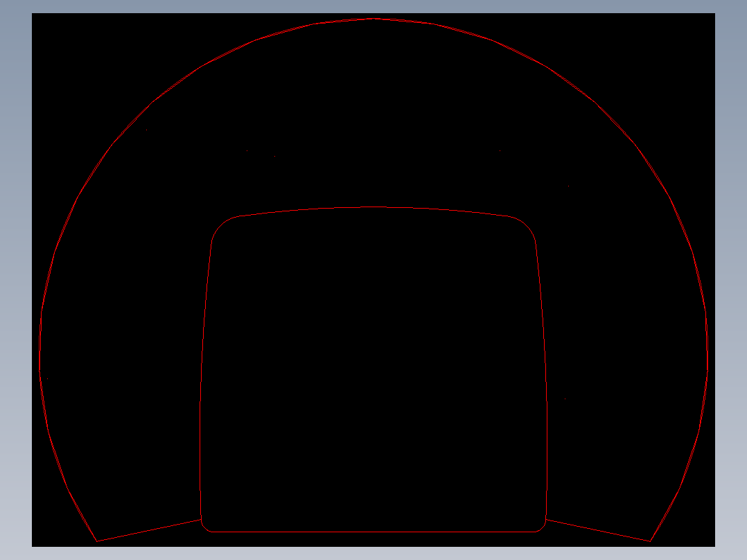Pick the flat bottom edge of inner shape
Image resolution: width=747 pixels, height=560 pixels.
coord(373,532)
